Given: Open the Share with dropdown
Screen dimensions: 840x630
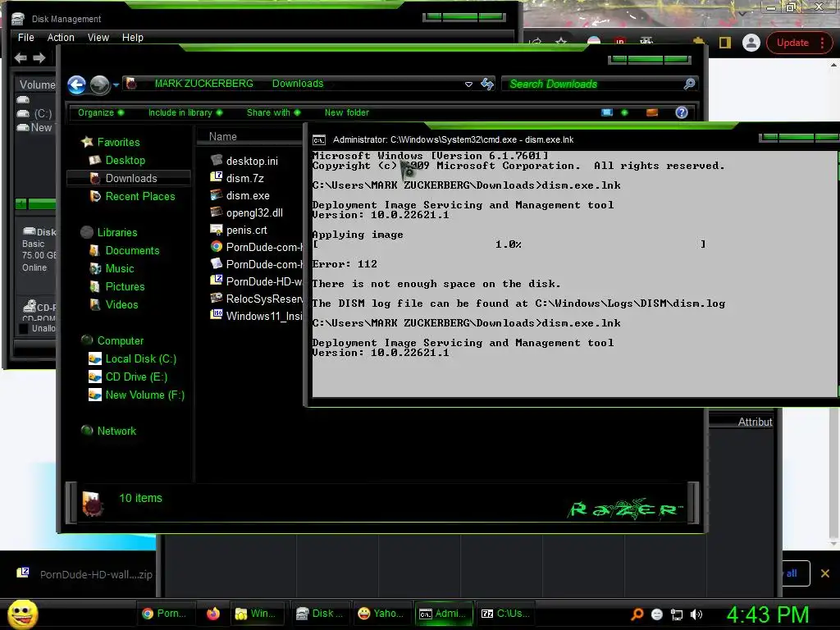Looking at the screenshot, I should click(274, 112).
